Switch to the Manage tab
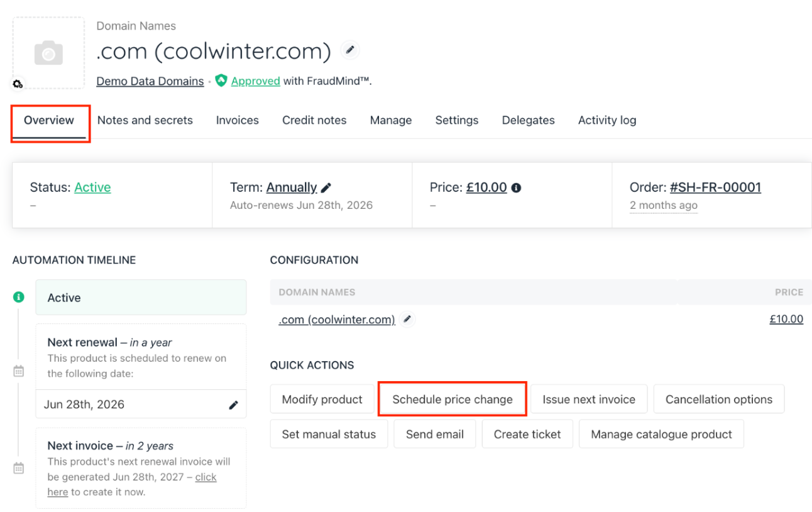The image size is (812, 512). (391, 120)
